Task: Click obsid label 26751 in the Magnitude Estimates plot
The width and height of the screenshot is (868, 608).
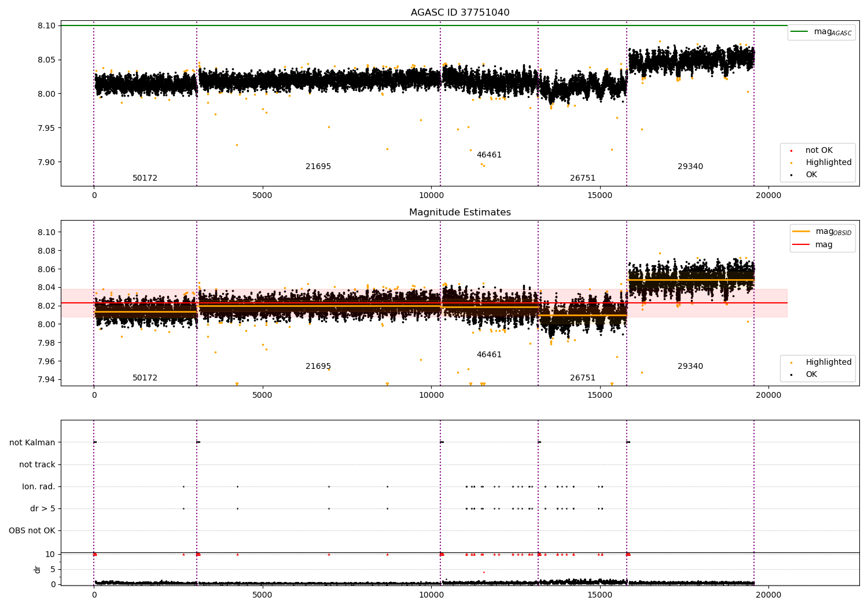Action: [583, 378]
